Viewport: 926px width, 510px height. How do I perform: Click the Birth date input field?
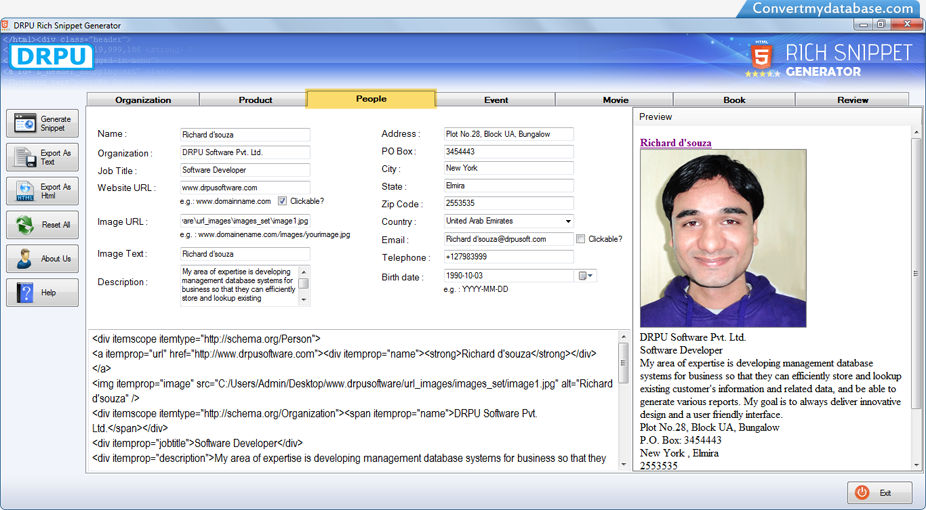508,276
